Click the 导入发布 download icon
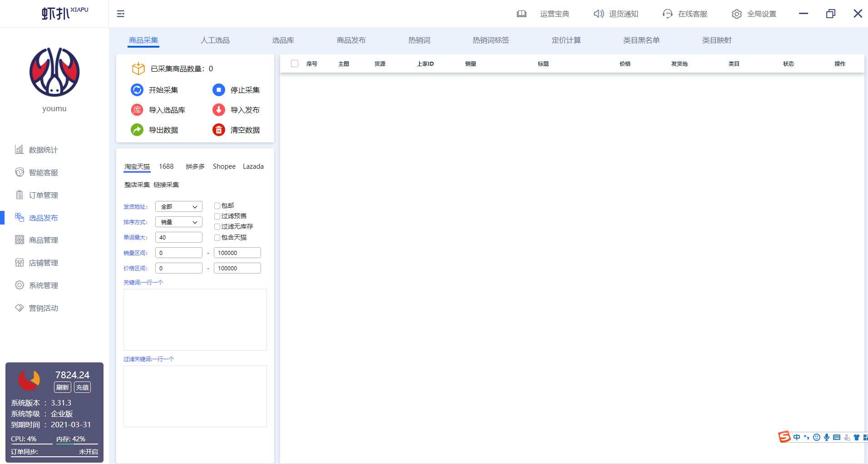The image size is (868, 464). 218,110
